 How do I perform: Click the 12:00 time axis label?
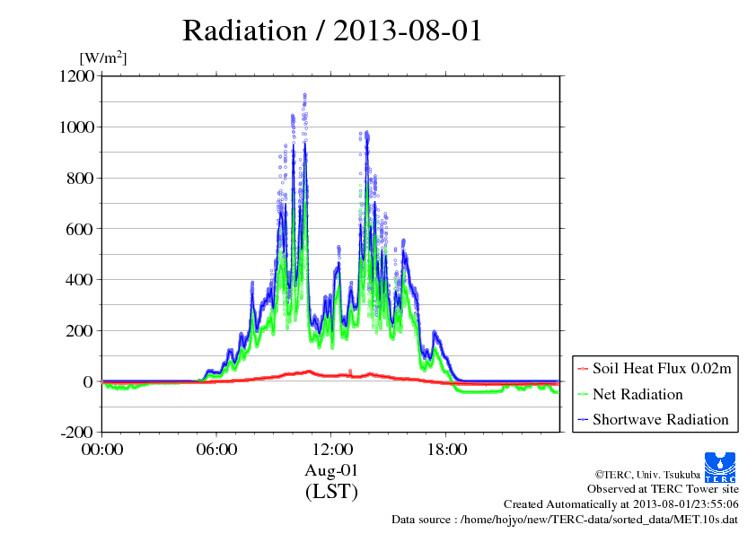(331, 450)
